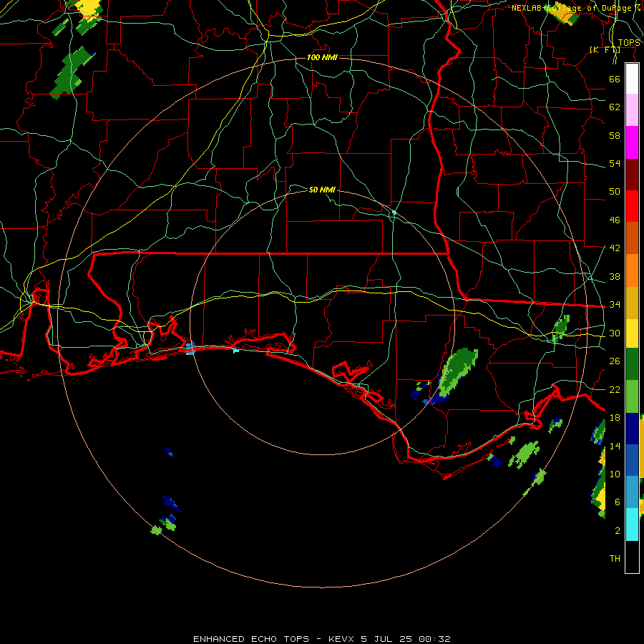Click the 50 NMI range ring label
Viewport: 644px width, 644px height.
point(322,190)
